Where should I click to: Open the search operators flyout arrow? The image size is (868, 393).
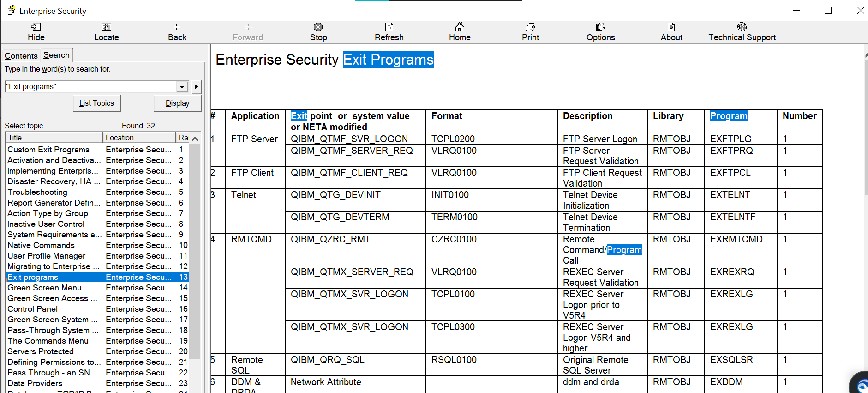196,87
